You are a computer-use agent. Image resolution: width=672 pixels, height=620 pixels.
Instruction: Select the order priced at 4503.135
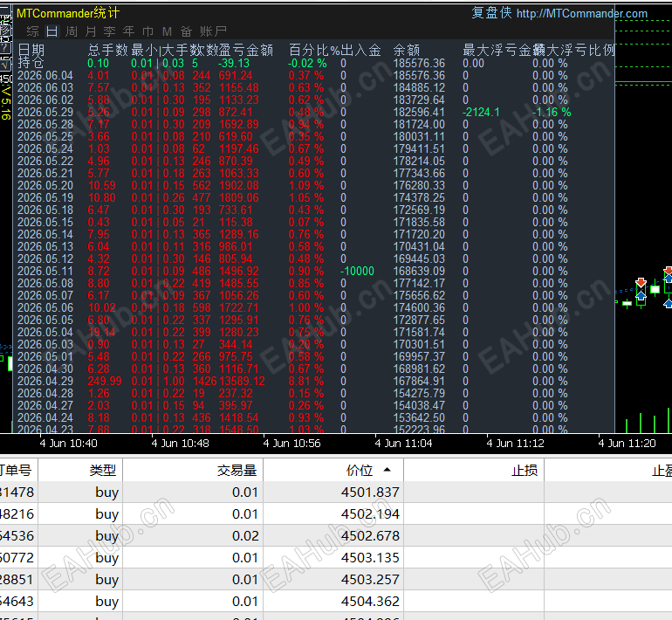[x=336, y=557]
